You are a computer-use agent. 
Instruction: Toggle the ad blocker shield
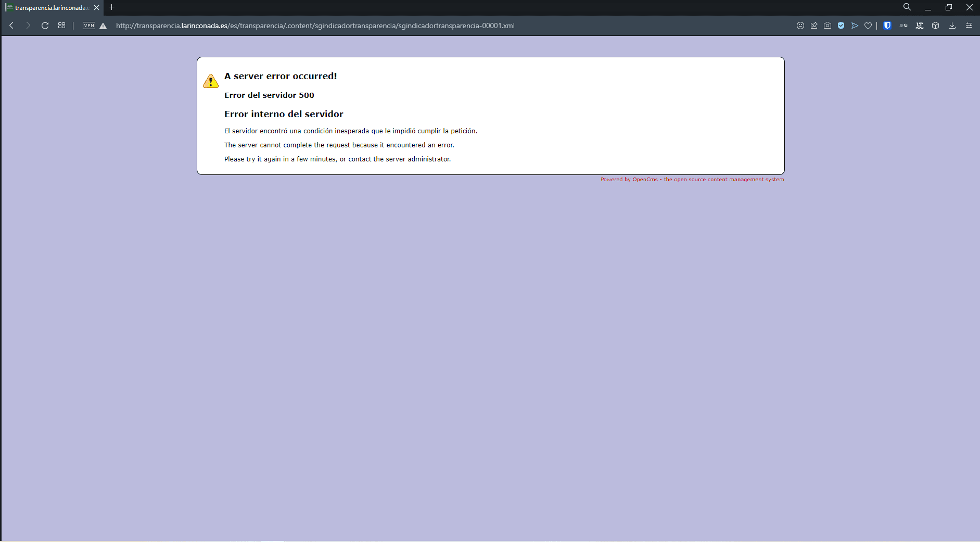pos(841,26)
